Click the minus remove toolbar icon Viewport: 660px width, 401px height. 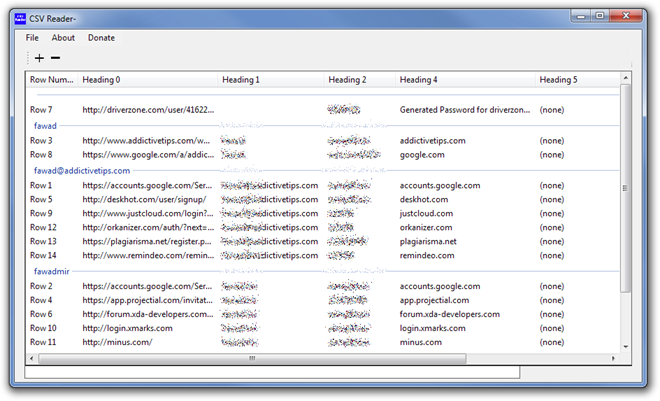pos(56,58)
